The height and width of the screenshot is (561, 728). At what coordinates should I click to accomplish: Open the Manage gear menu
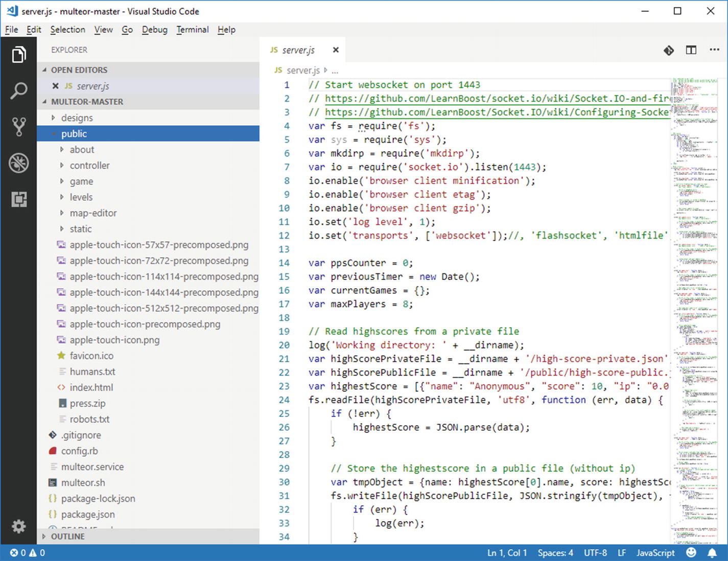[x=19, y=526]
